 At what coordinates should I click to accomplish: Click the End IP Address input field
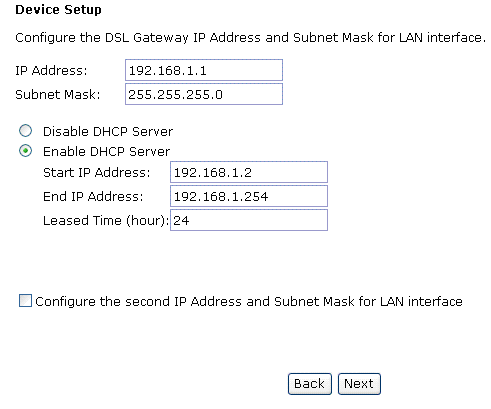point(249,196)
